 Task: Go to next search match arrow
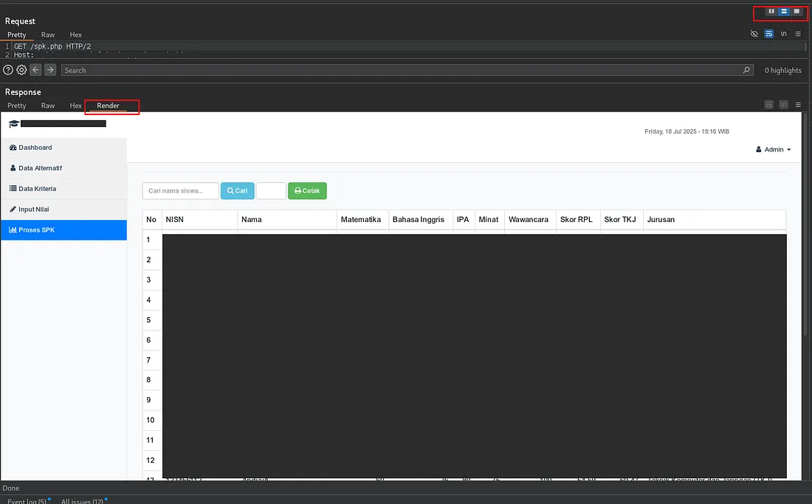pyautogui.click(x=50, y=70)
